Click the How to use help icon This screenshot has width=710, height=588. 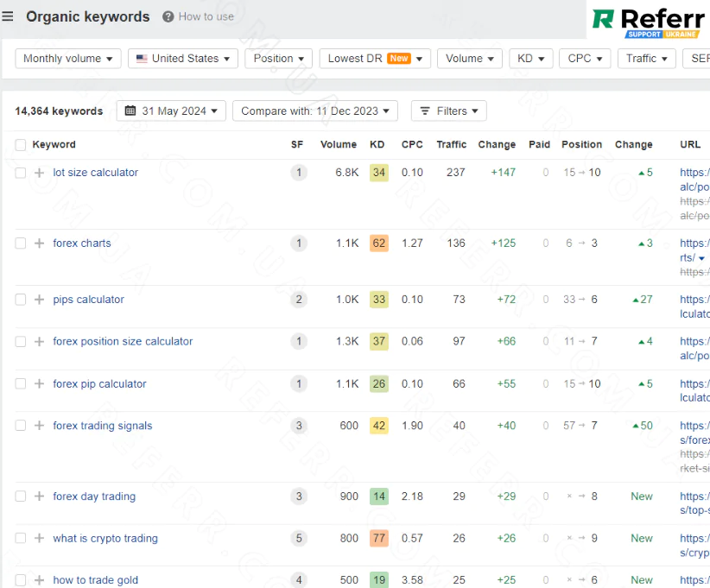pyautogui.click(x=168, y=16)
